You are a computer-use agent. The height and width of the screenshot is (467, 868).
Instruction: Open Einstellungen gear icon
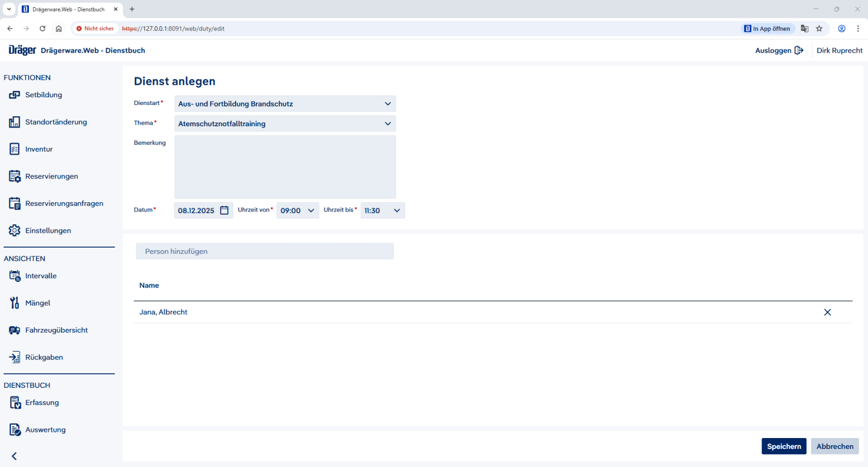coord(14,231)
